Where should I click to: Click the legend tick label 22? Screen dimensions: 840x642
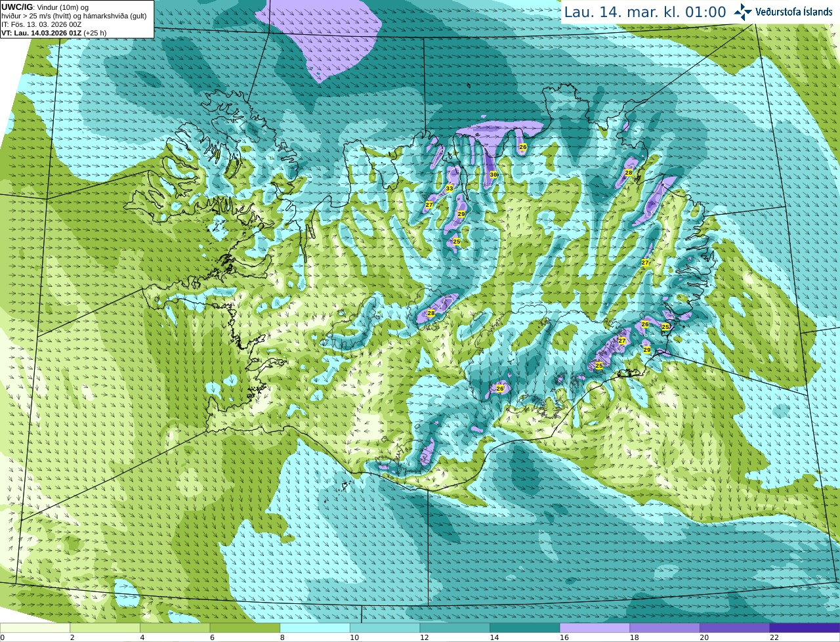(774, 637)
